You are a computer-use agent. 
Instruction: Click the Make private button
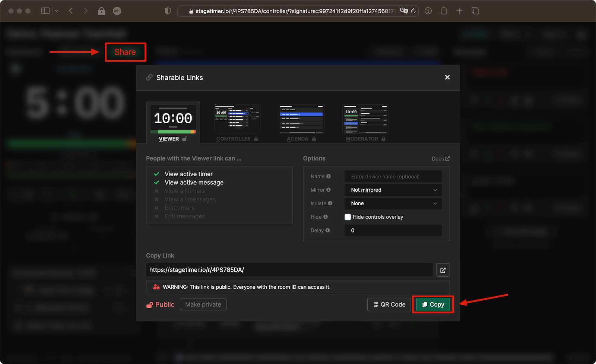[x=203, y=304]
